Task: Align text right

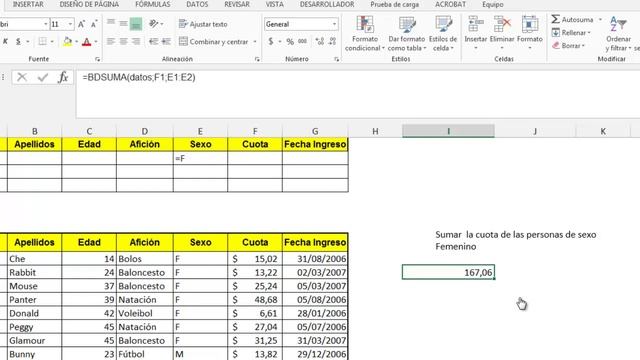Action: tap(136, 42)
